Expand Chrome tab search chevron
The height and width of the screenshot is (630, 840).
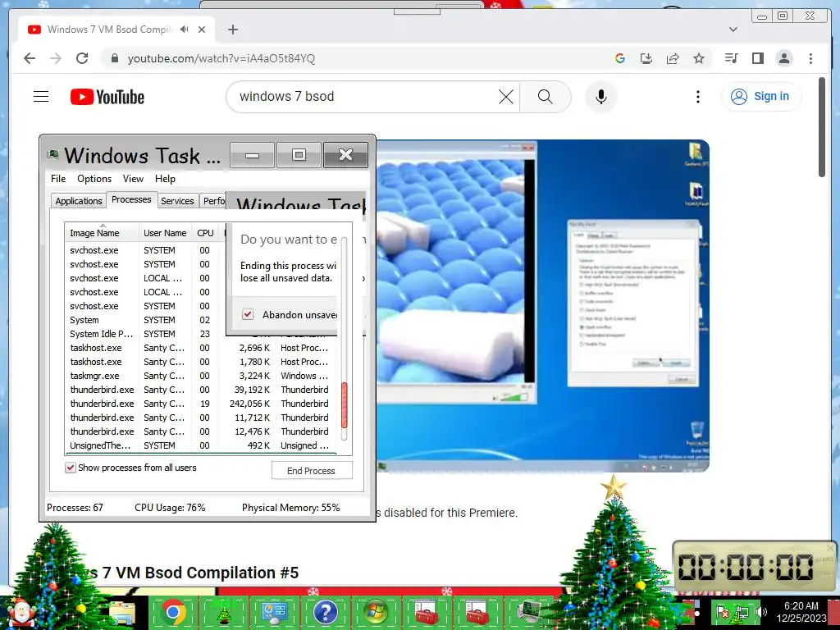733,30
